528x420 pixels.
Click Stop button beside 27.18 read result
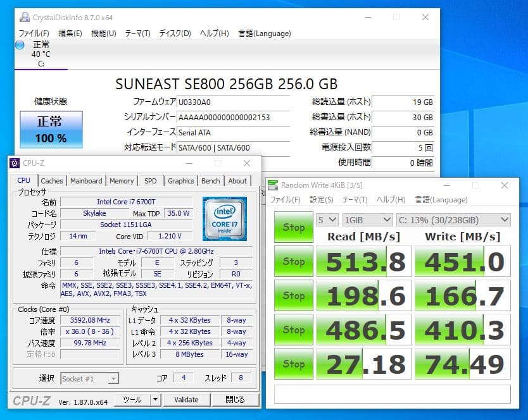coord(294,364)
